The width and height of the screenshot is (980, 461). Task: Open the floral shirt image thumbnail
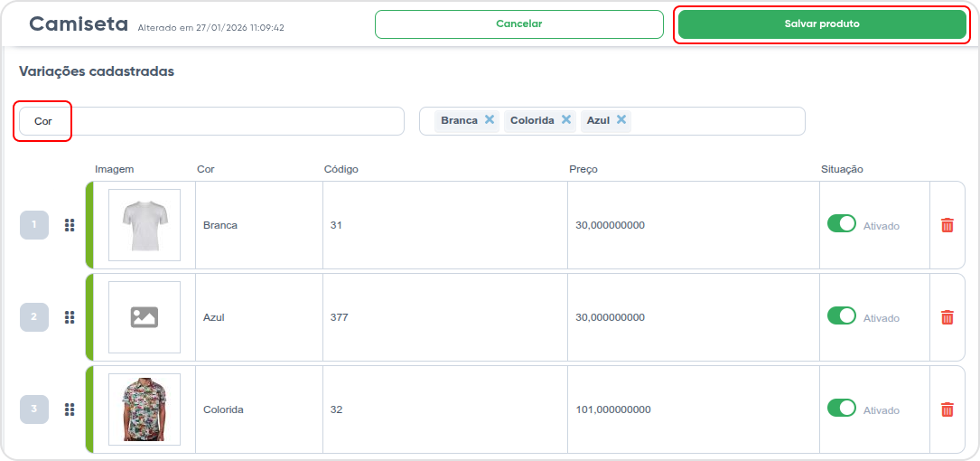click(145, 409)
